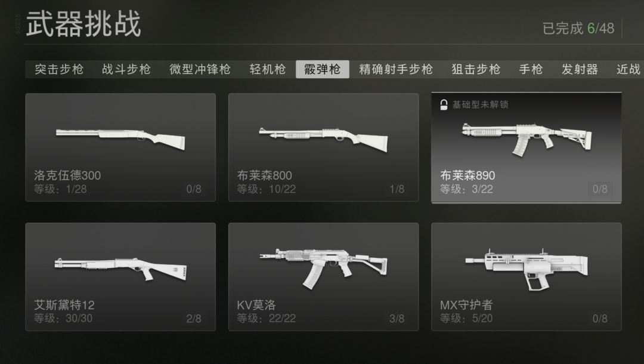The width and height of the screenshot is (644, 364).
Task: Open the 突击步枪 tab
Action: [59, 69]
